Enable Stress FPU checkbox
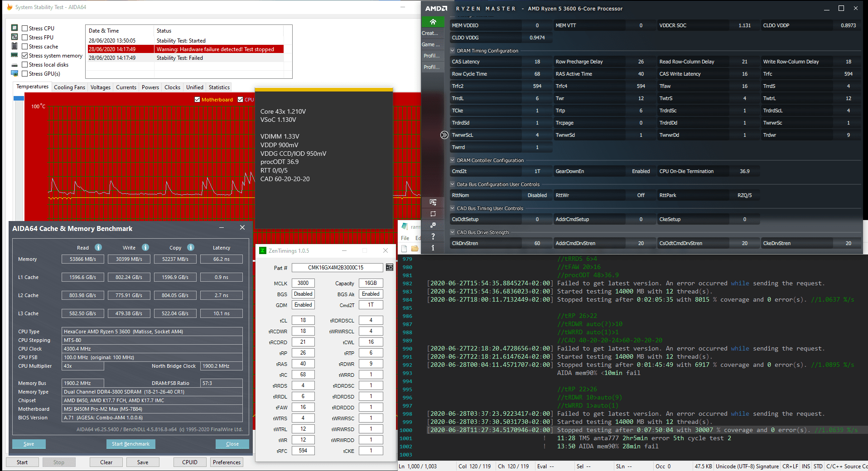 [x=25, y=38]
